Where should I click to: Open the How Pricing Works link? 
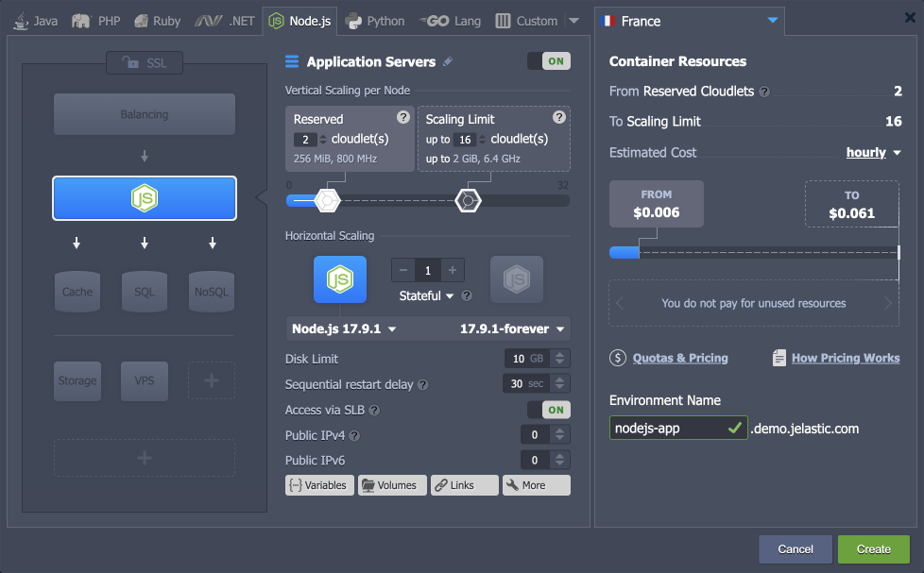pos(845,357)
